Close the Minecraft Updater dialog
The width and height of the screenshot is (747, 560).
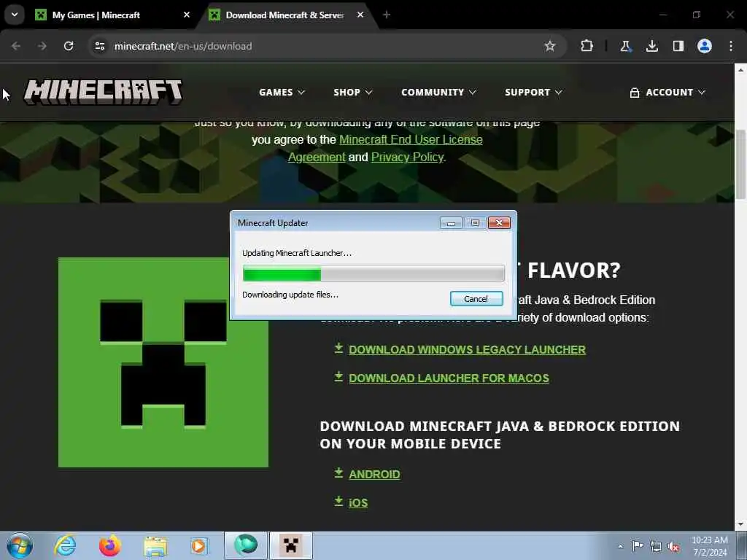pos(499,223)
